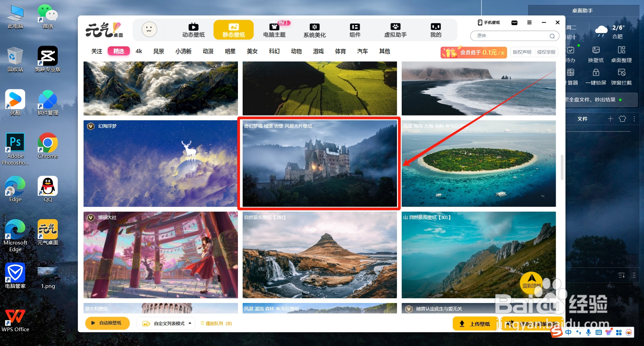Open 桌面整理 in desktop assistant panel
This screenshot has width=644, height=346.
click(x=622, y=54)
